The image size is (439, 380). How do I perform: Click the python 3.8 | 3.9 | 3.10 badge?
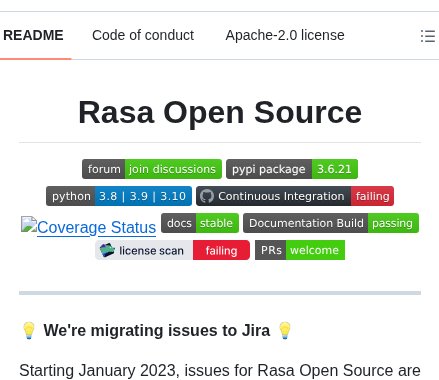(x=119, y=196)
